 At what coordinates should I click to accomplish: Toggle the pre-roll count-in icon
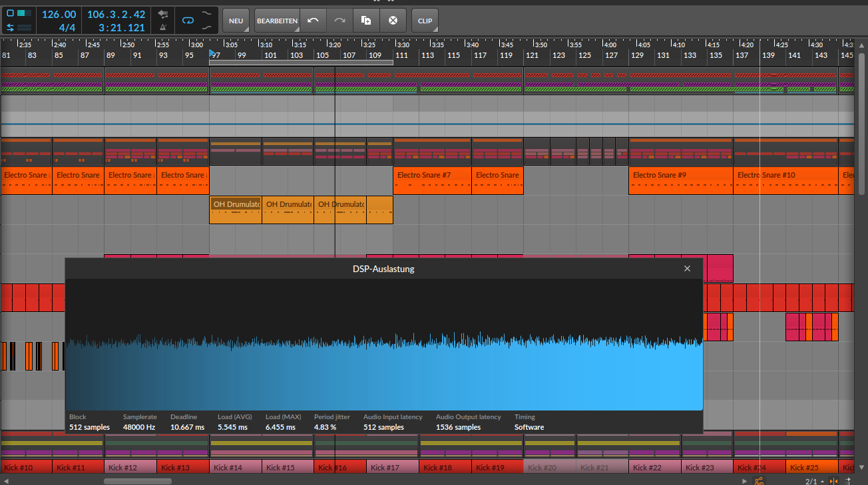163,13
